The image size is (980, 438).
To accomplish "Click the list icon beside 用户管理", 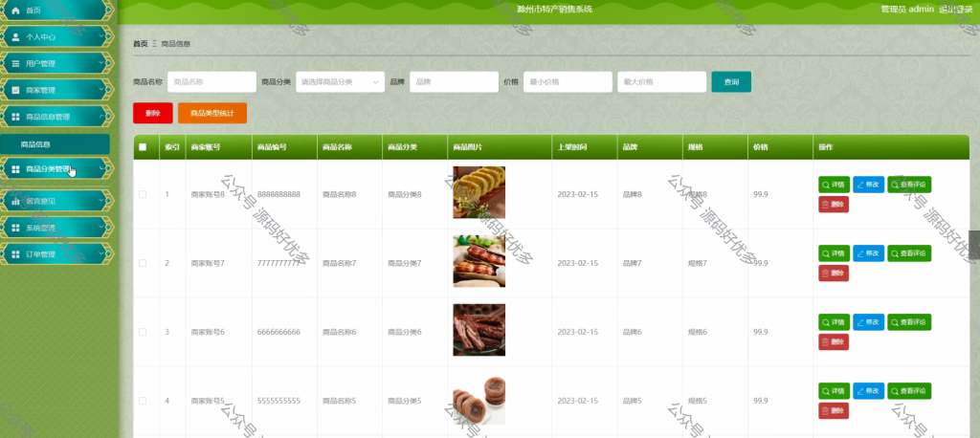I will (x=15, y=64).
